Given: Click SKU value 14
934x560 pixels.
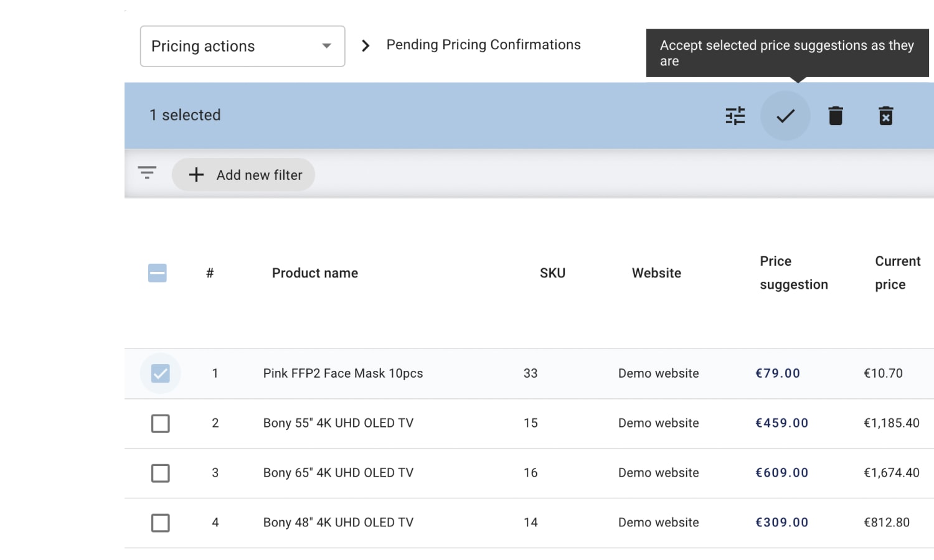Looking at the screenshot, I should point(531,523).
